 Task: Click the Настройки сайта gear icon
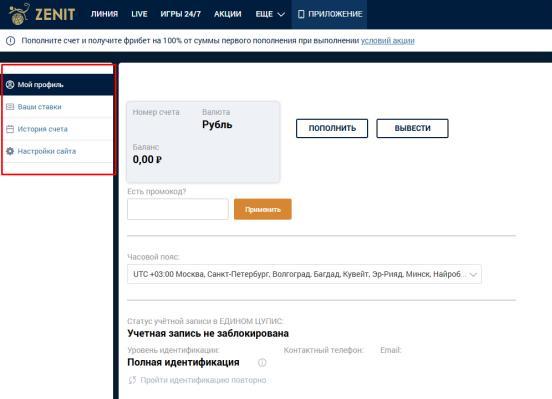tap(10, 151)
